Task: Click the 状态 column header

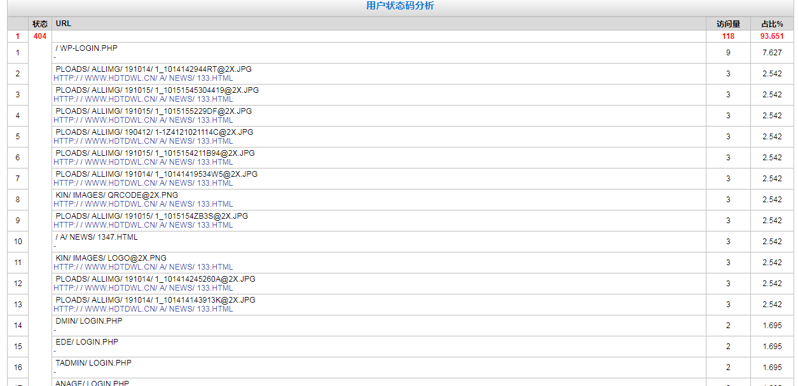Action: 40,24
